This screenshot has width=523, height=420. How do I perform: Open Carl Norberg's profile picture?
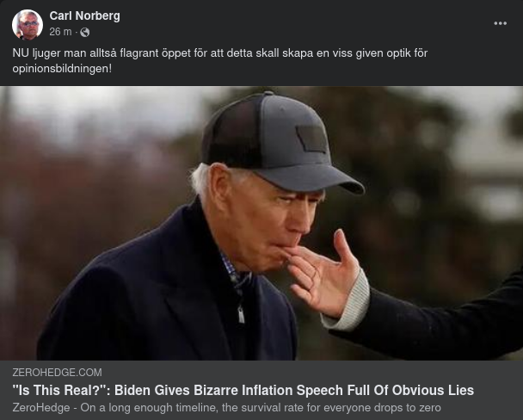coord(28,24)
